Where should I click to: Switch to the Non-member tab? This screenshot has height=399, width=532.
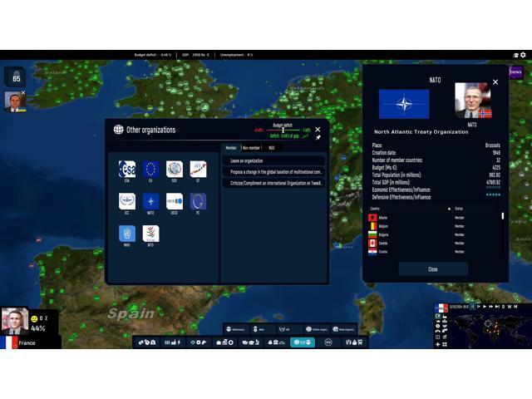coord(251,148)
